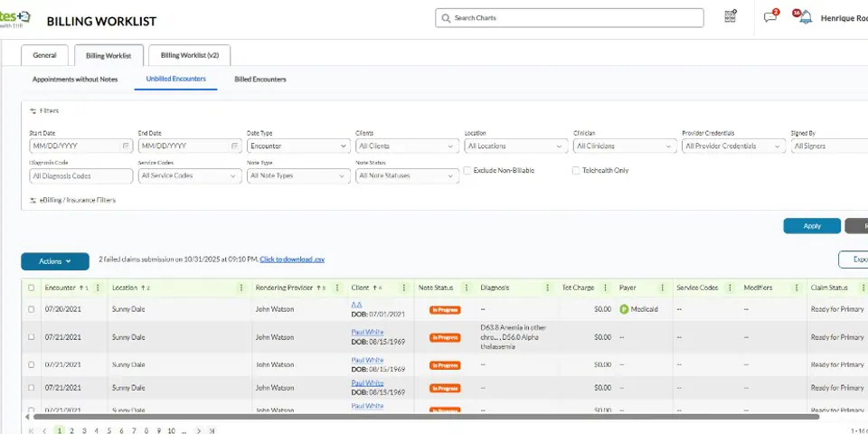
Task: Open the apps grid icon in the header
Action: click(x=731, y=16)
